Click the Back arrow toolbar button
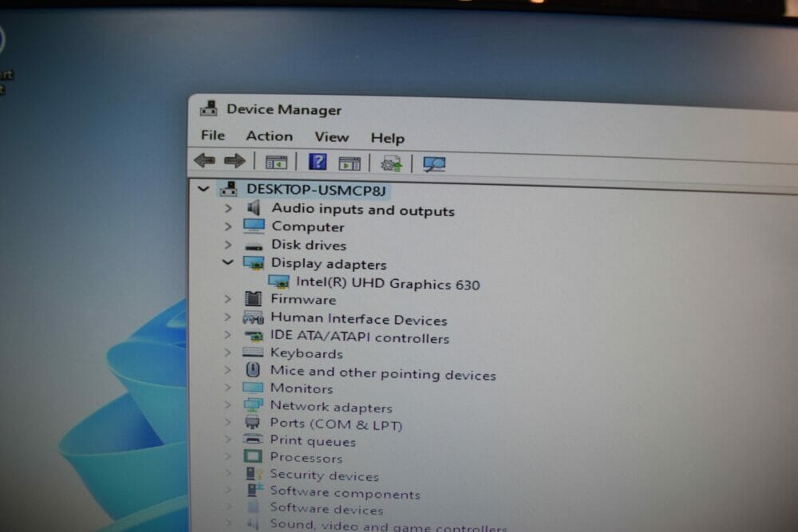Viewport: 798px width, 532px height. point(204,161)
